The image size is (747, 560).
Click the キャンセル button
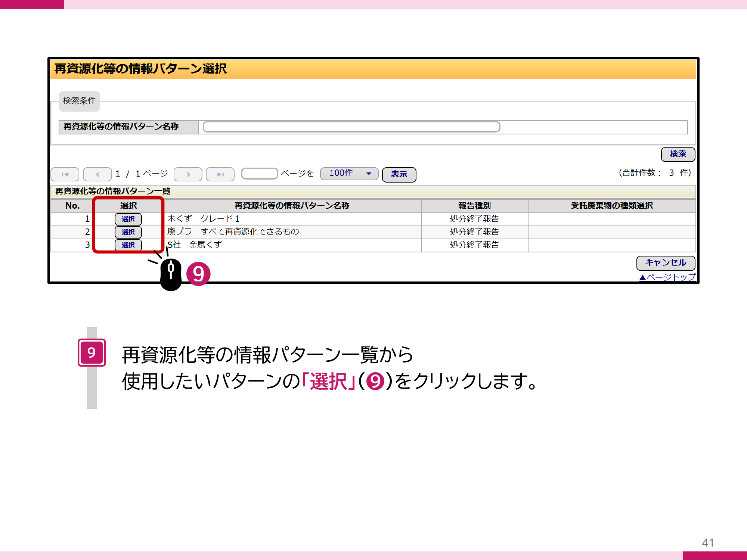point(666,263)
